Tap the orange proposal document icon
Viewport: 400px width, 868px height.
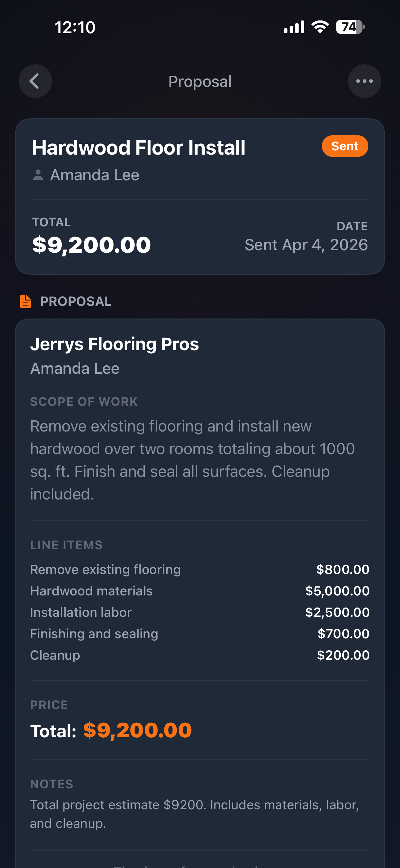coord(26,301)
